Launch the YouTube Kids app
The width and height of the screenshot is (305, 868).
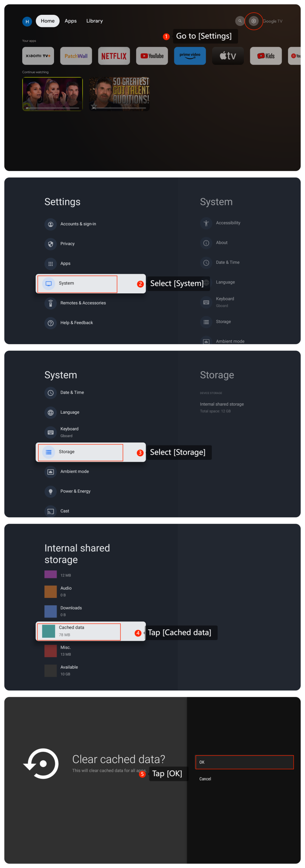coord(266,56)
